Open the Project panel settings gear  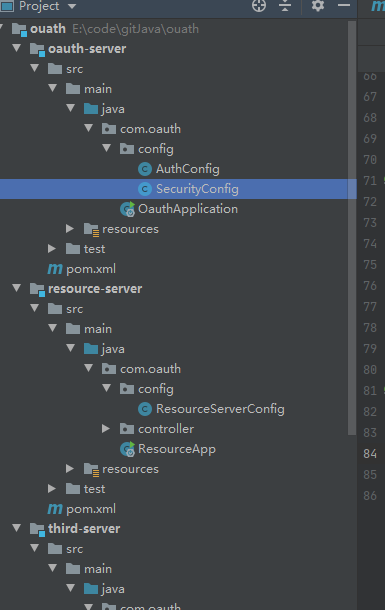click(x=318, y=6)
